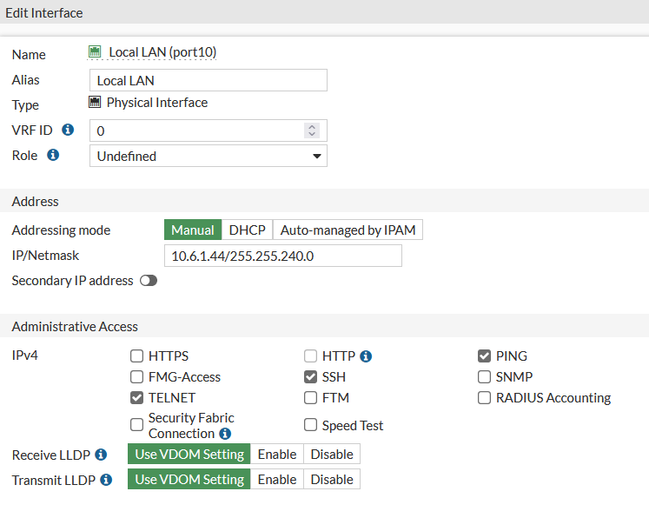Open the Role dropdown

[x=208, y=156]
